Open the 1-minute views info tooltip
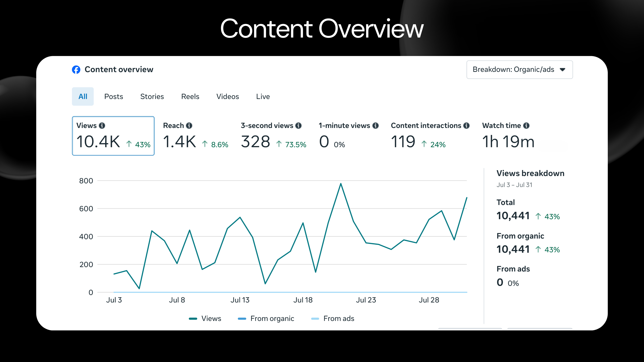 [x=375, y=126]
